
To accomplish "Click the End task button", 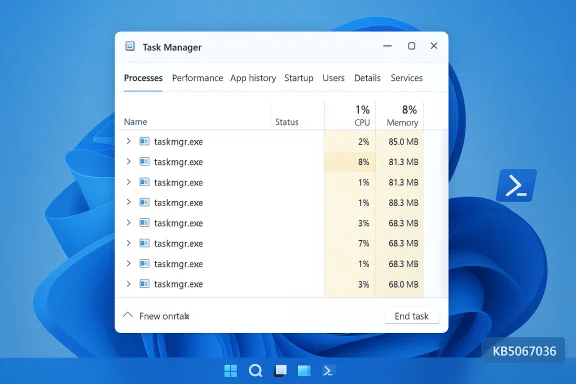I will pos(412,316).
